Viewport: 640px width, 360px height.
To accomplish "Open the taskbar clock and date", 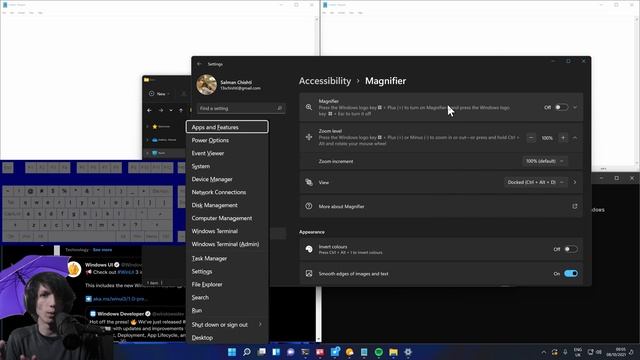I will coord(616,352).
